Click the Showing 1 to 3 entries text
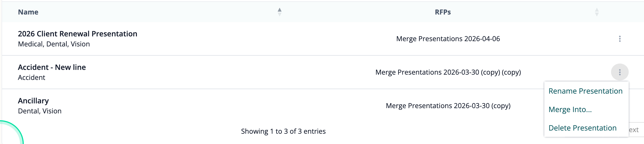The width and height of the screenshot is (644, 144). (283, 131)
